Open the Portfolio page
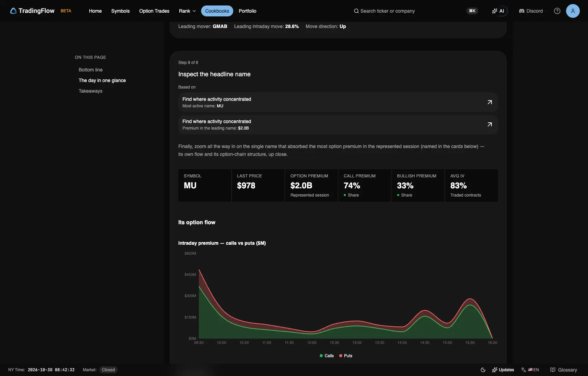 [247, 11]
